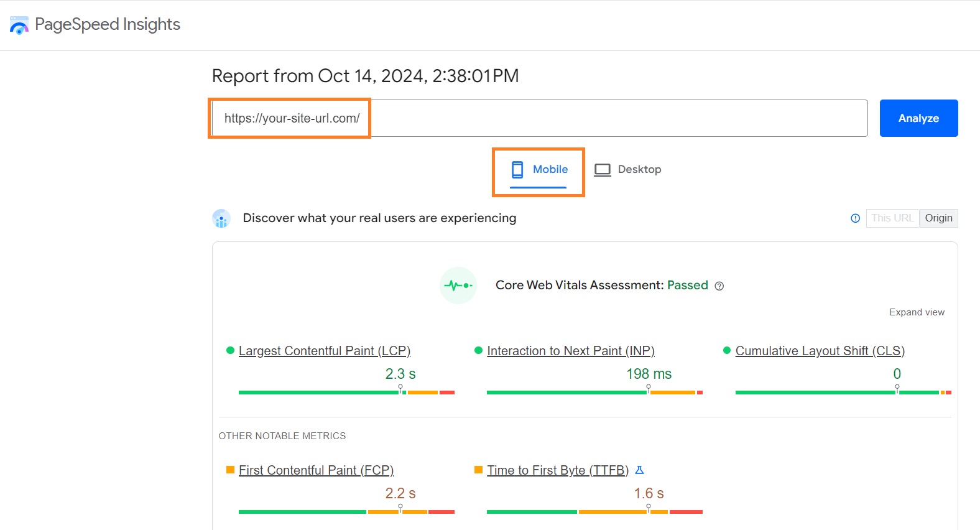Click the INP distribution bar
This screenshot has width=980, height=530.
[594, 393]
